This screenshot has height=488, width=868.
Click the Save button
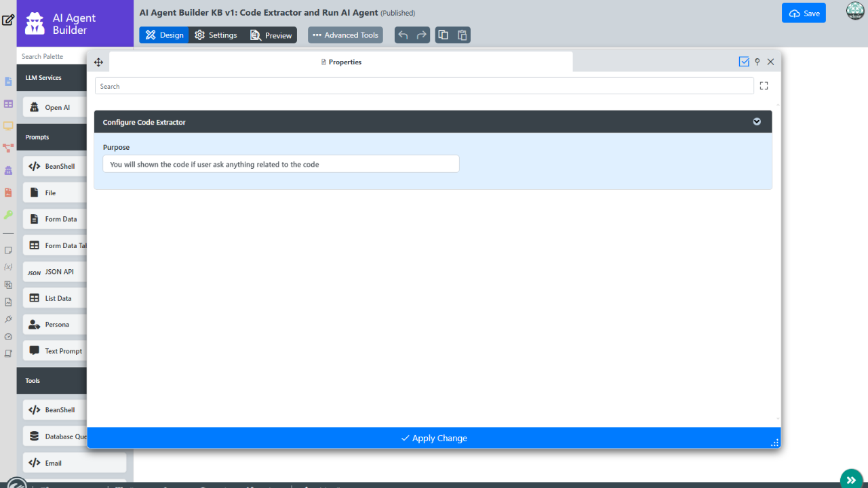tap(804, 14)
